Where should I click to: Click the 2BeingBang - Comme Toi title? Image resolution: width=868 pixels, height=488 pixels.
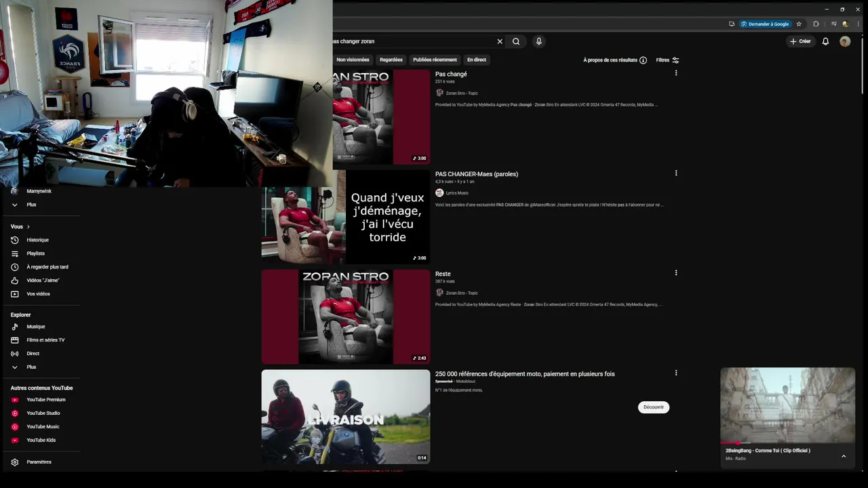(768, 451)
